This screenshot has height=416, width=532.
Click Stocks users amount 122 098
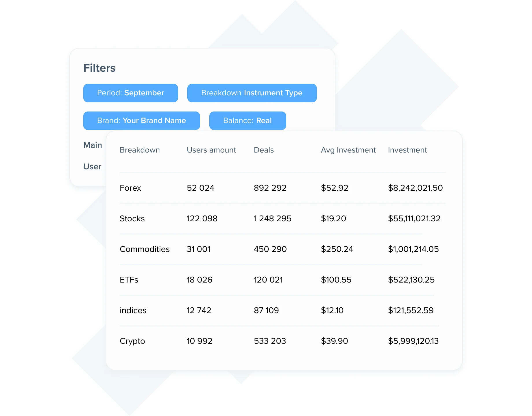point(202,218)
